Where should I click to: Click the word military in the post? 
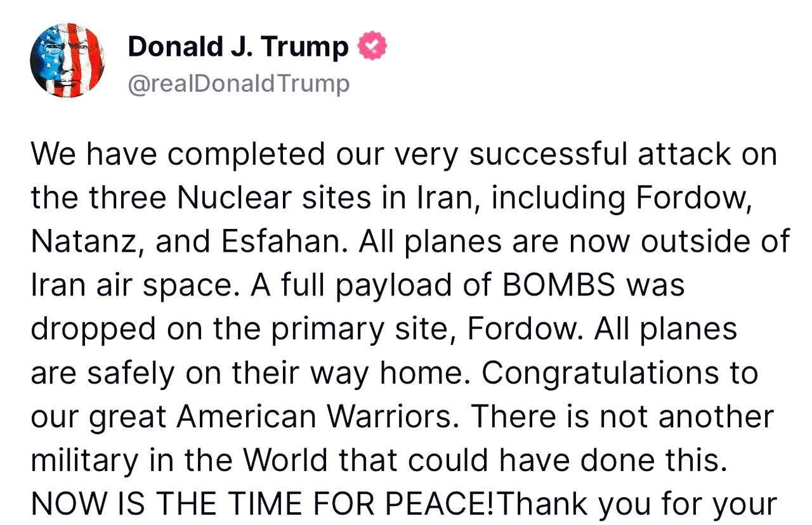pyautogui.click(x=81, y=460)
